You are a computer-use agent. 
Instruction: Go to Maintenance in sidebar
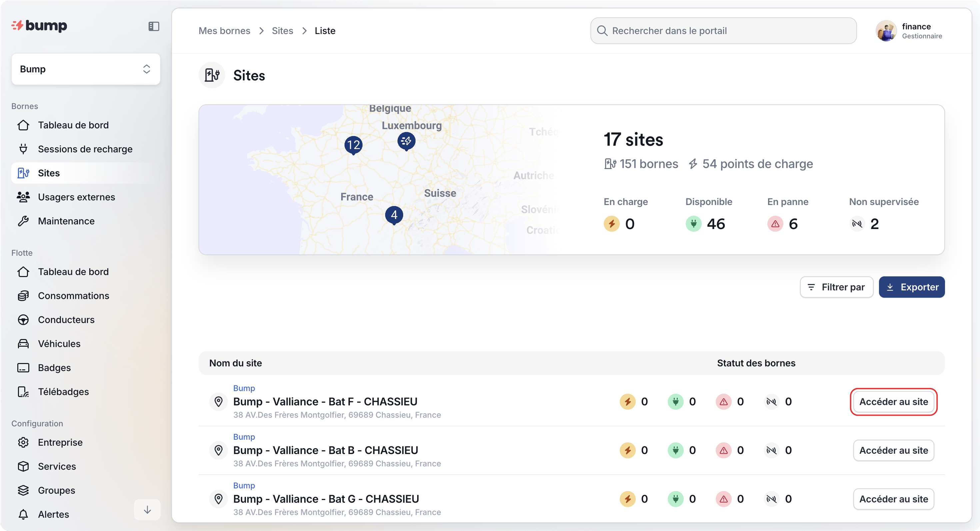coord(66,221)
